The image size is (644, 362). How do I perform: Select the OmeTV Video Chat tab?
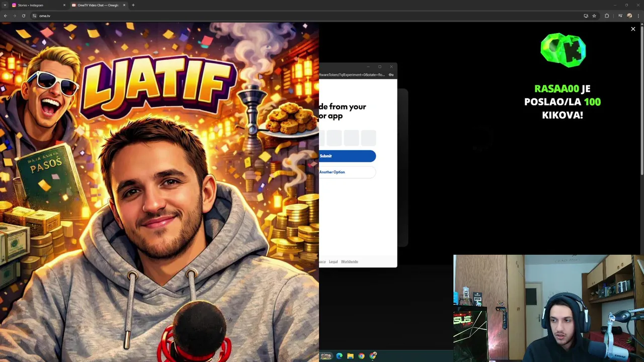[x=98, y=5]
